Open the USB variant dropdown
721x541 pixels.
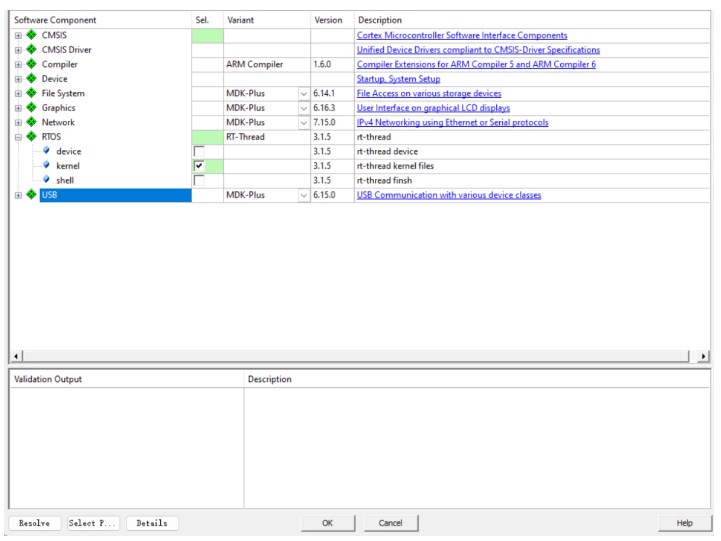point(303,195)
